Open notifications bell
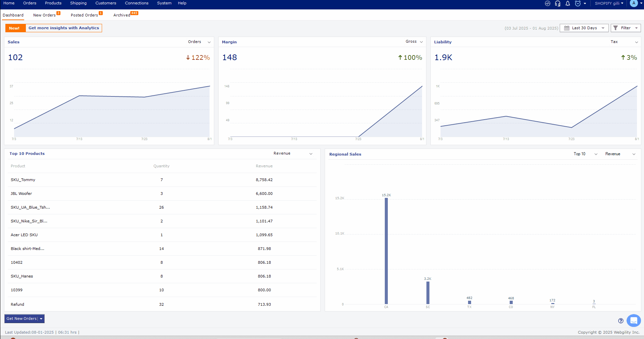This screenshot has height=339, width=644. coord(568,3)
